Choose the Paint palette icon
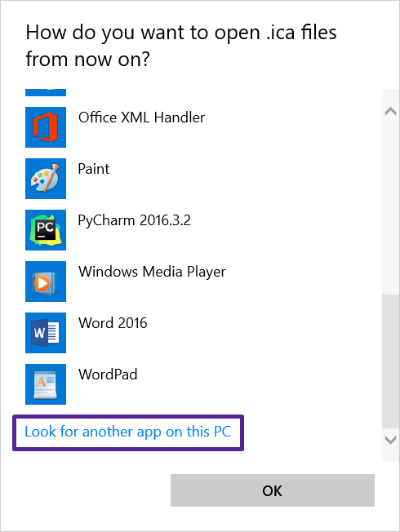The width and height of the screenshot is (400, 532). 46,179
